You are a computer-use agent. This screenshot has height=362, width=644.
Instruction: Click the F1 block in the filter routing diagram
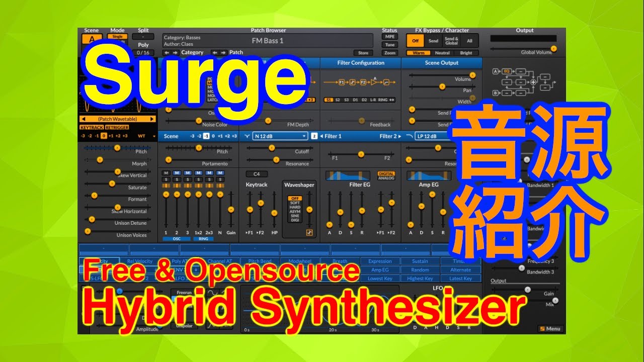(342, 82)
